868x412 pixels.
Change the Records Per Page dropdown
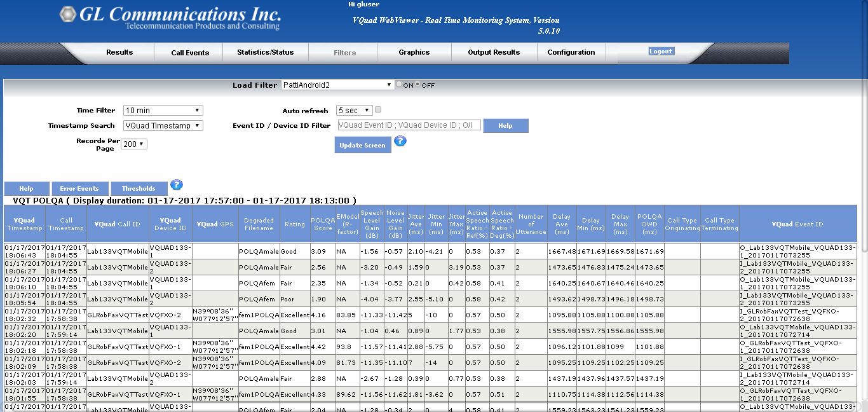pyautogui.click(x=134, y=144)
